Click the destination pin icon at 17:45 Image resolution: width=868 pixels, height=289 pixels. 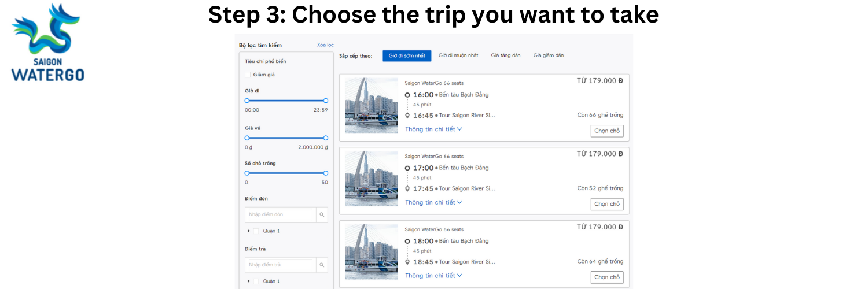tap(407, 189)
